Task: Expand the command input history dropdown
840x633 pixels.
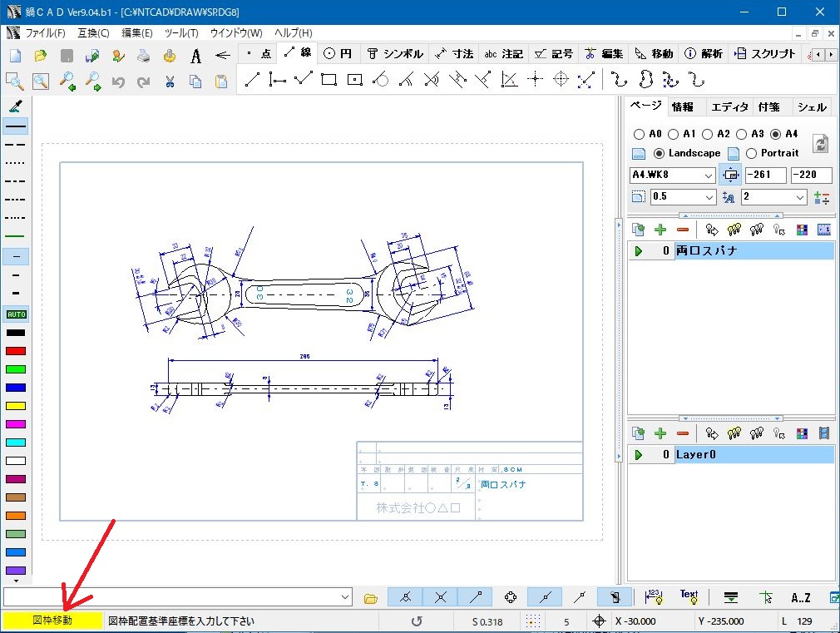Action: (x=345, y=596)
